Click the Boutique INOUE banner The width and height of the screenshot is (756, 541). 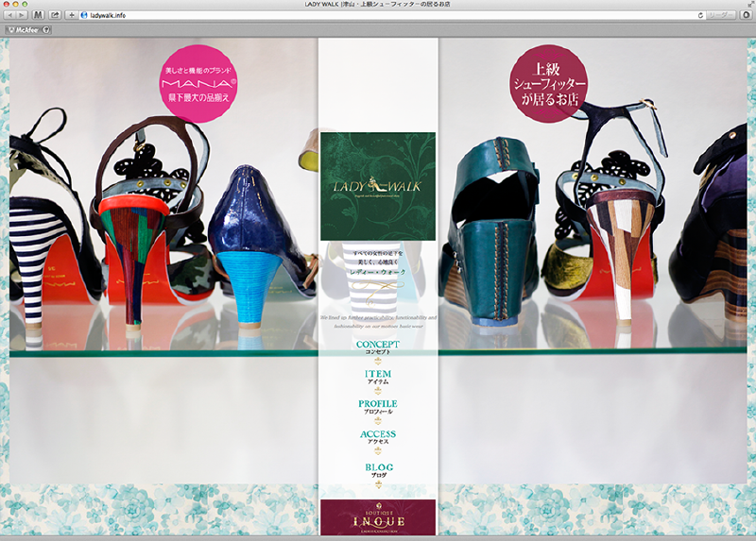[x=378, y=517]
